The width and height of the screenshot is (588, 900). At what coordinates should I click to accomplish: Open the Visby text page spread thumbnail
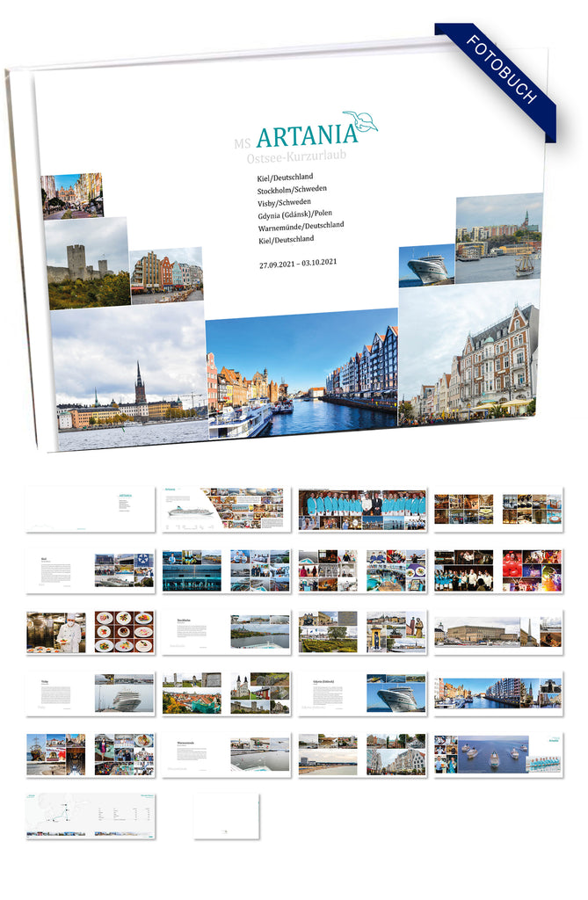(x=91, y=694)
